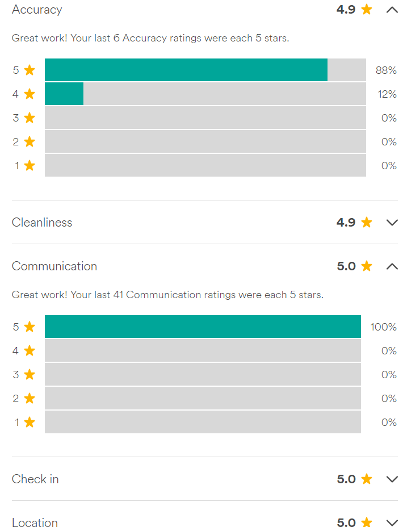Click the Check in section title
Viewport: 420px width, 527px height.
(35, 479)
